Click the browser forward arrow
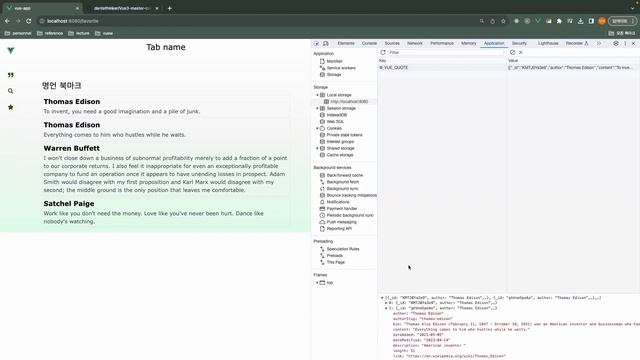Viewport: 640px width, 360px height. click(x=18, y=21)
